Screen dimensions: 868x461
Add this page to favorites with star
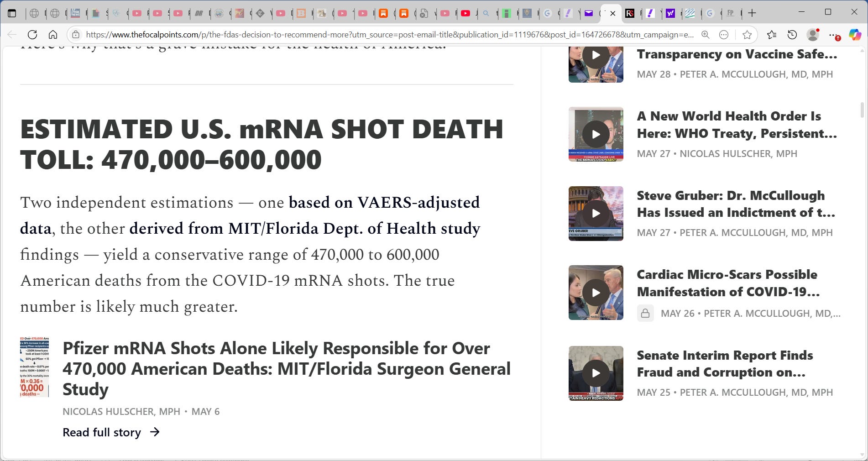point(747,35)
